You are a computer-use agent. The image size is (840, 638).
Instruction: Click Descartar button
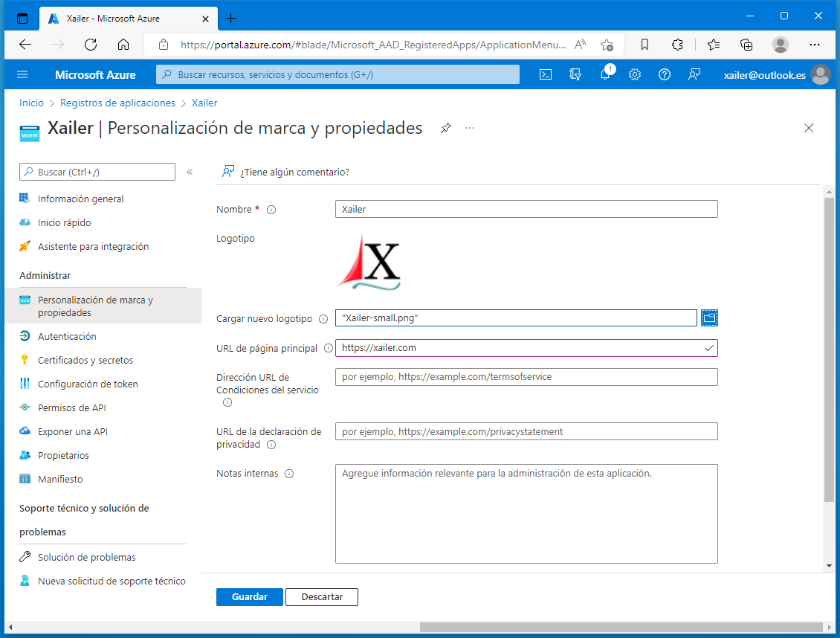[x=322, y=597]
